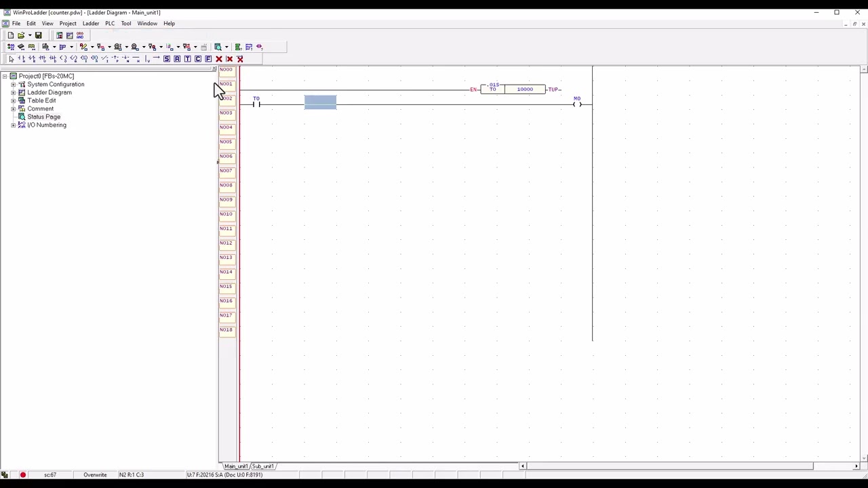Viewport: 868px width, 488px height.
Task: Select the timer block with value 10000
Action: (513, 89)
